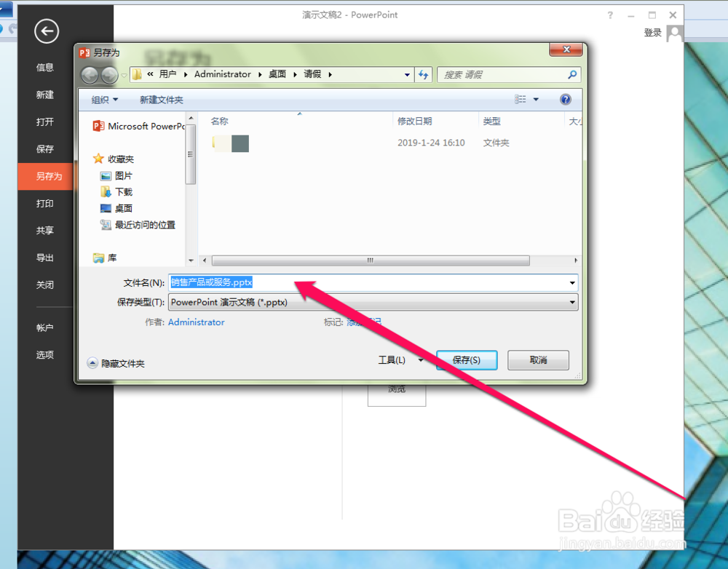
Task: Click the Forward navigation button in Save As dialog
Action: [110, 75]
